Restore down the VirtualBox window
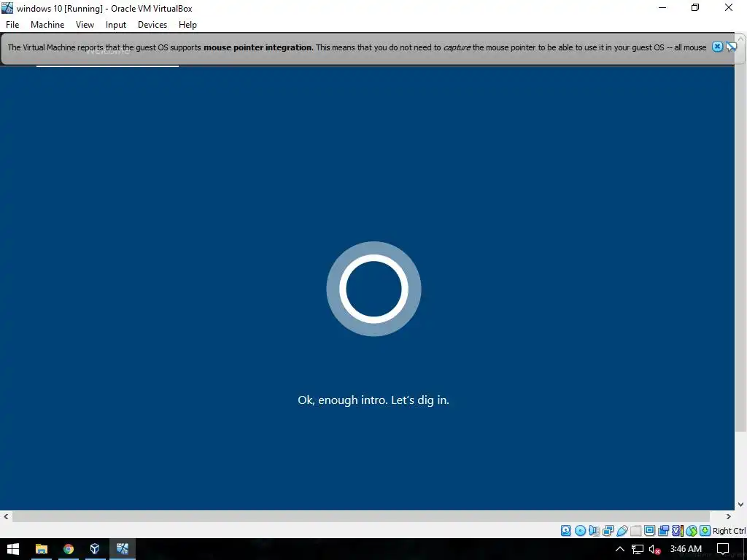This screenshot has width=747, height=560. (695, 7)
